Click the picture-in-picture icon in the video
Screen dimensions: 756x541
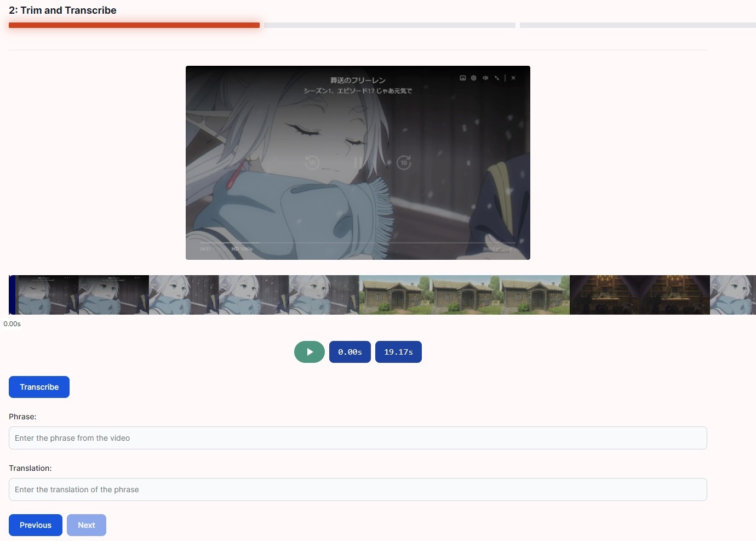point(463,78)
